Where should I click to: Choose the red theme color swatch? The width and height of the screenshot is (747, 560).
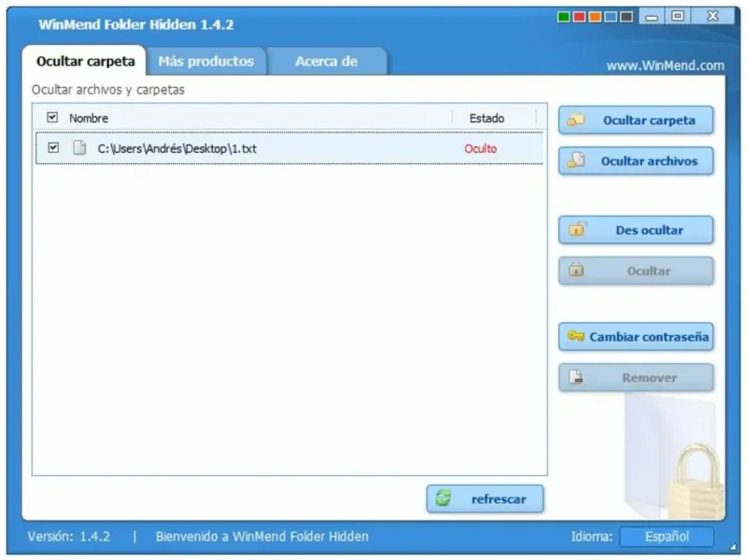click(579, 17)
